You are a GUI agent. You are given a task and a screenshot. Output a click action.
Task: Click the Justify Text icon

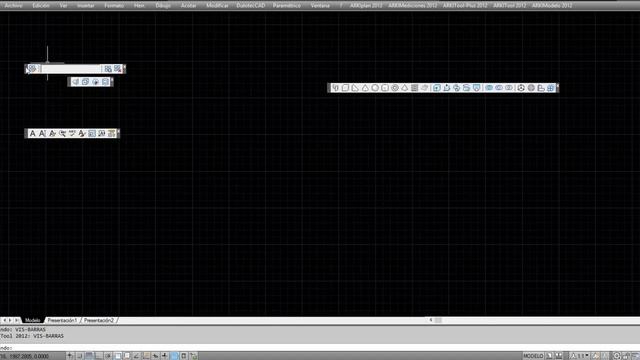pos(102,133)
